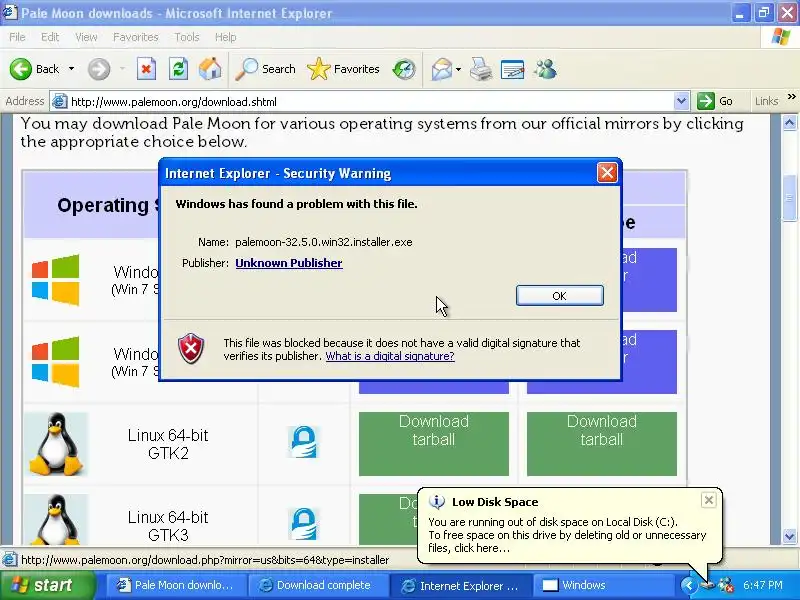
Task: Click the Linux 64-bit GTK3 penguin icon
Action: click(x=56, y=519)
